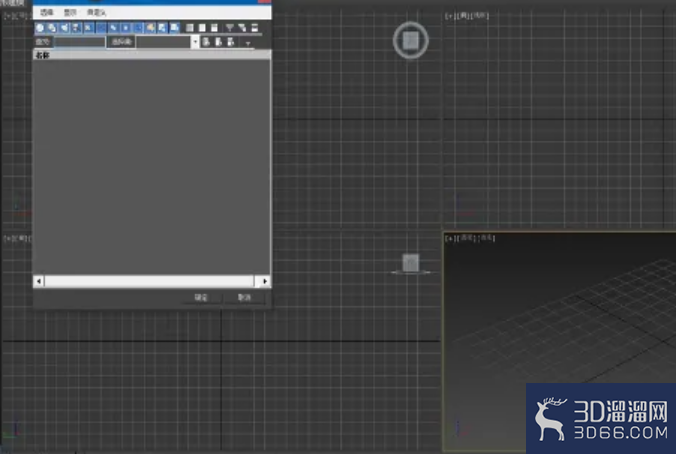
Task: Select the box object in left viewport
Action: [411, 263]
